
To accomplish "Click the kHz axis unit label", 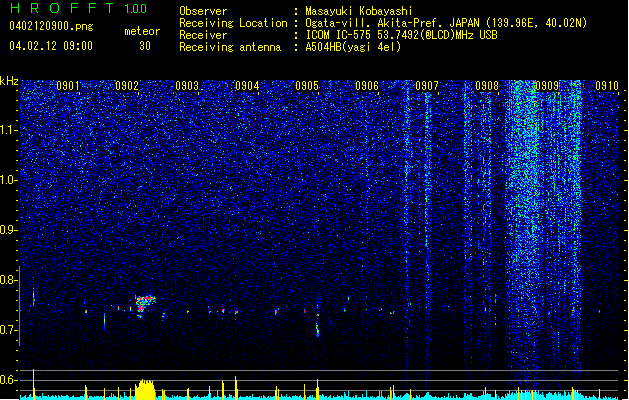I will click(x=9, y=81).
